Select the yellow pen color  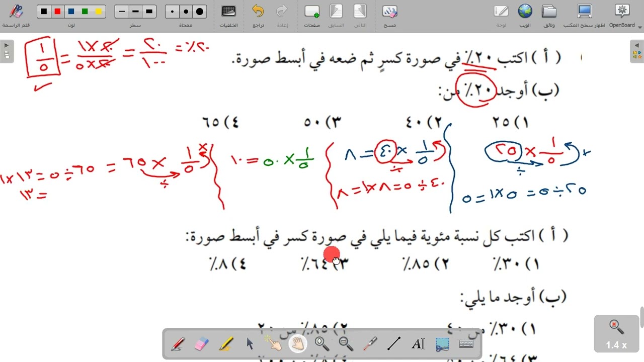coord(99,12)
